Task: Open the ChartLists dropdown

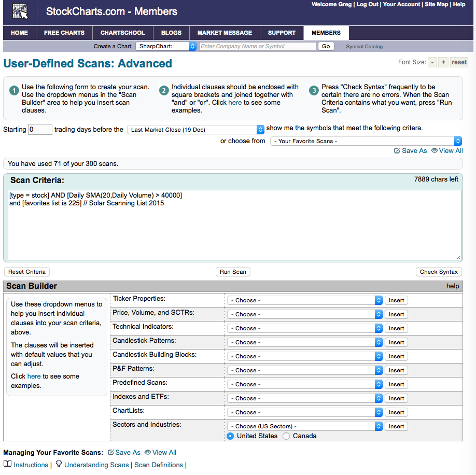Action: coord(305,412)
